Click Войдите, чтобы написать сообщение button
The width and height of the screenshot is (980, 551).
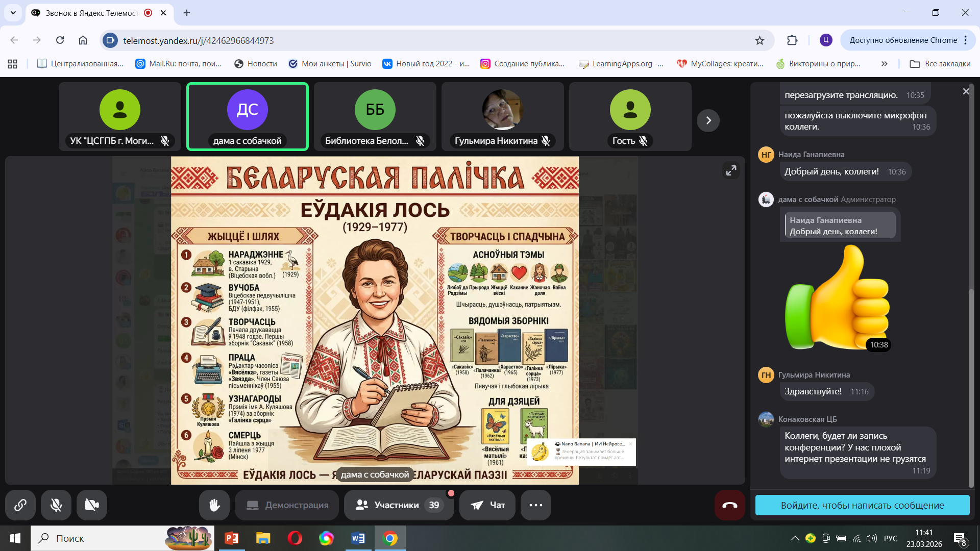coord(862,505)
